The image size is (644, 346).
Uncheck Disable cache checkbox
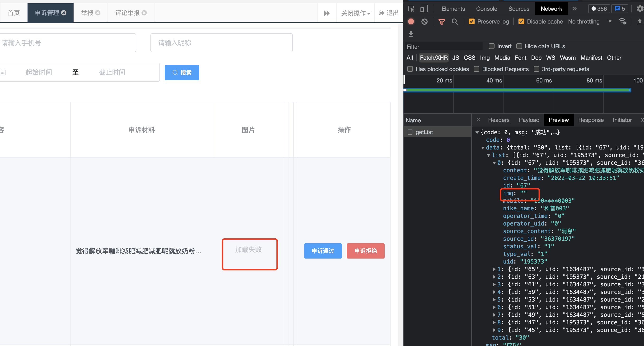(521, 22)
